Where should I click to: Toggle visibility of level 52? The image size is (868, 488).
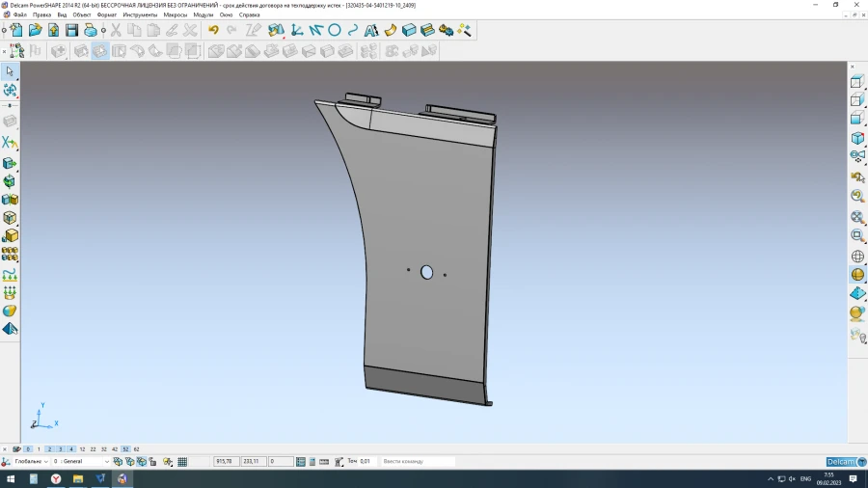(x=125, y=449)
